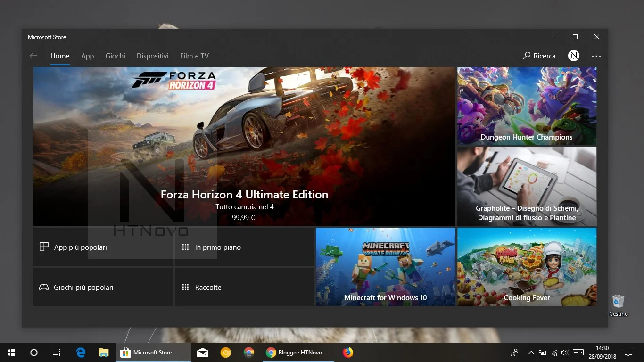Image resolution: width=644 pixels, height=362 pixels.
Task: Click the Forza Horizon 4 price 99,99 €
Action: (243, 218)
